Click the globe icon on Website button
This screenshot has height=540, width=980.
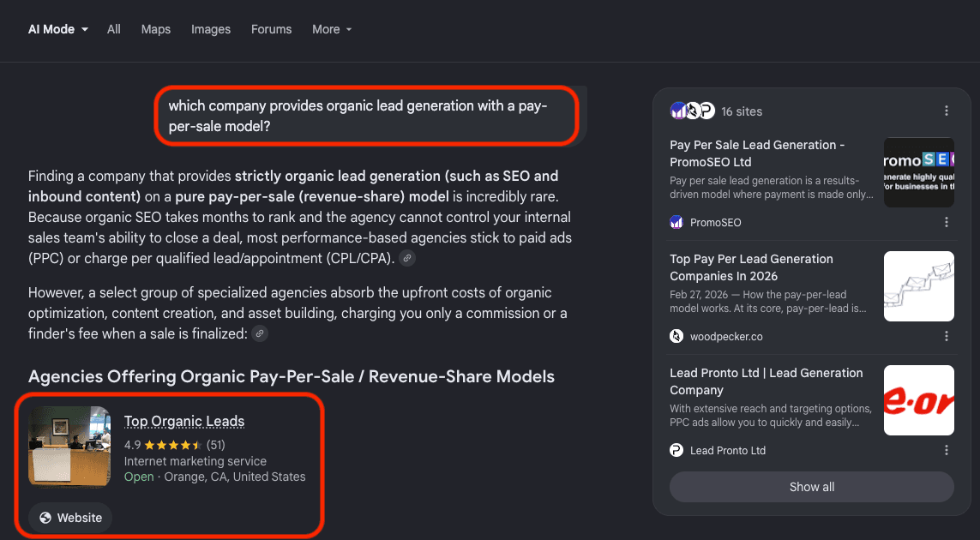[45, 518]
